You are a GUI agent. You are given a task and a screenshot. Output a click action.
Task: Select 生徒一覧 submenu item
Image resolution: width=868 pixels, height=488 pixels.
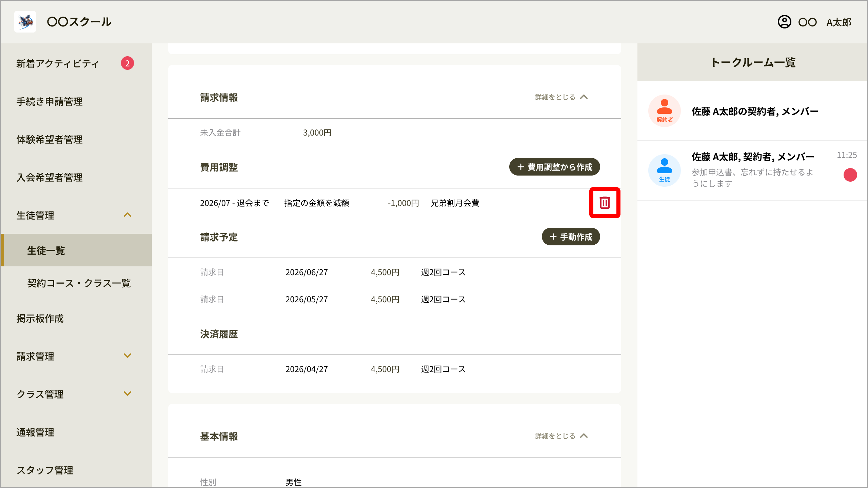[76, 250]
